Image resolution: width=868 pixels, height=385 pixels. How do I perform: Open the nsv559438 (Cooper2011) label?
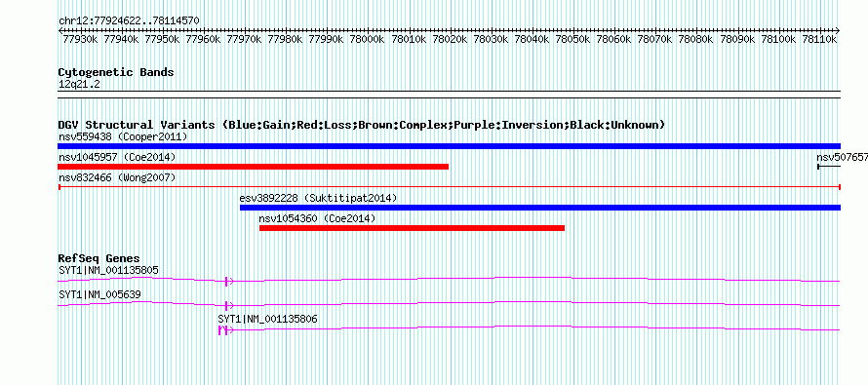[123, 136]
